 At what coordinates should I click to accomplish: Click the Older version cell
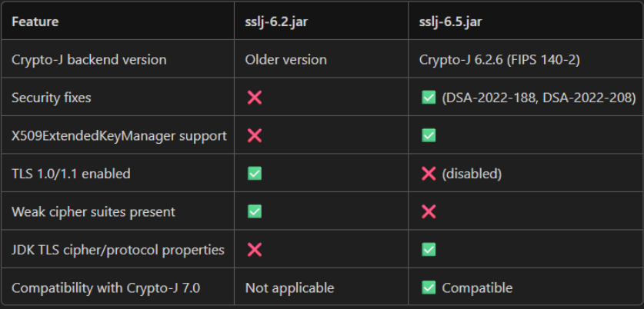tap(285, 59)
